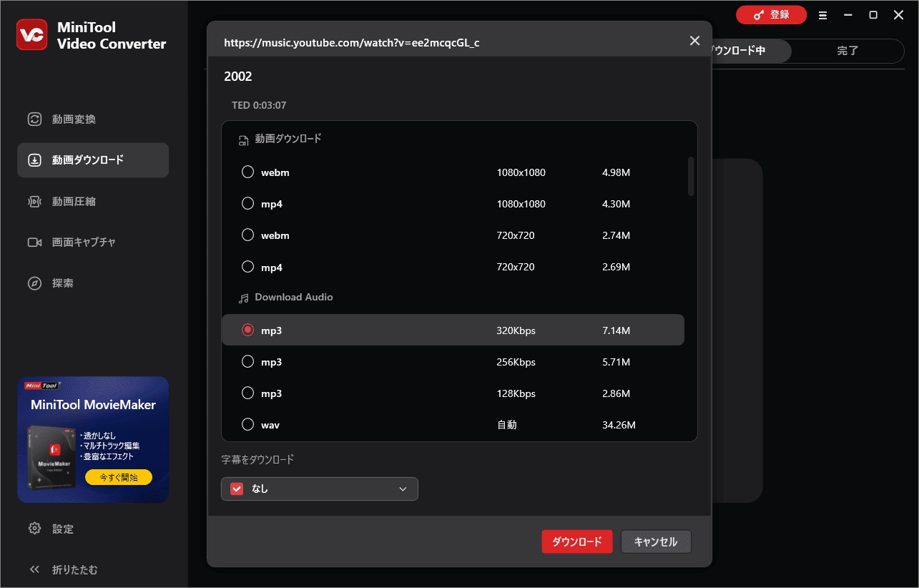Toggle the subtitle checkbox beside なし

point(237,489)
